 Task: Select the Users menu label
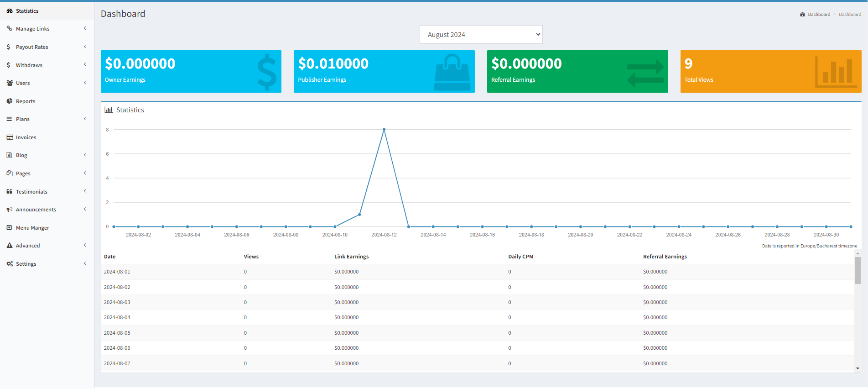23,83
